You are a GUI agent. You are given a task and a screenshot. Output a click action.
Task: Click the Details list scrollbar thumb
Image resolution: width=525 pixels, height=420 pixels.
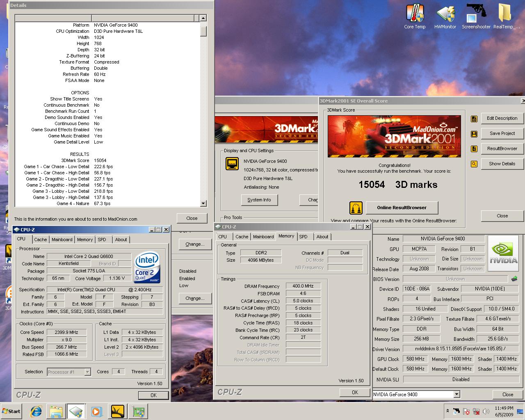[203, 31]
